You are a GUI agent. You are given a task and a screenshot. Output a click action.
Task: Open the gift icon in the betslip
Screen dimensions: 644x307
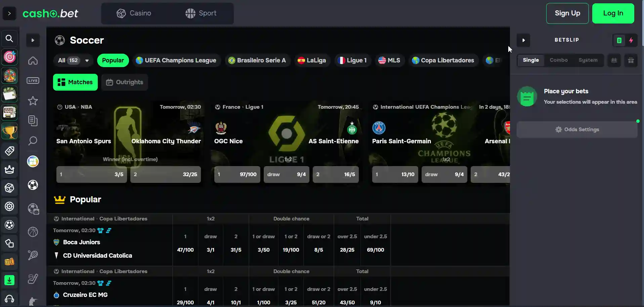[631, 60]
